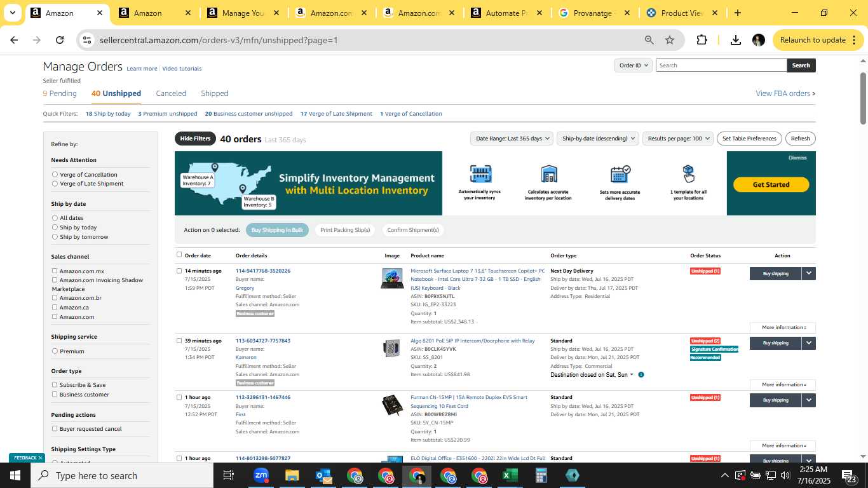
Task: Close the Feedback tab x
Action: pos(40,457)
